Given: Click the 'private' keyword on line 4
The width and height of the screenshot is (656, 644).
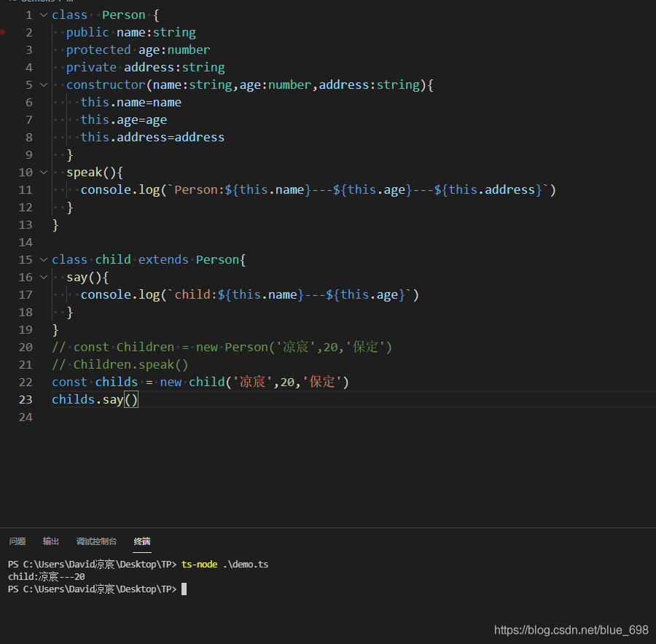Looking at the screenshot, I should pyautogui.click(x=91, y=67).
